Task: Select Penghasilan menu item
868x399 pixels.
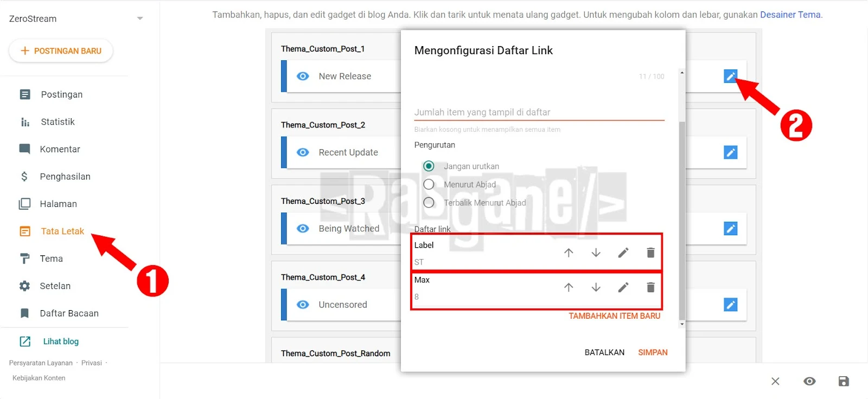Action: pyautogui.click(x=65, y=177)
